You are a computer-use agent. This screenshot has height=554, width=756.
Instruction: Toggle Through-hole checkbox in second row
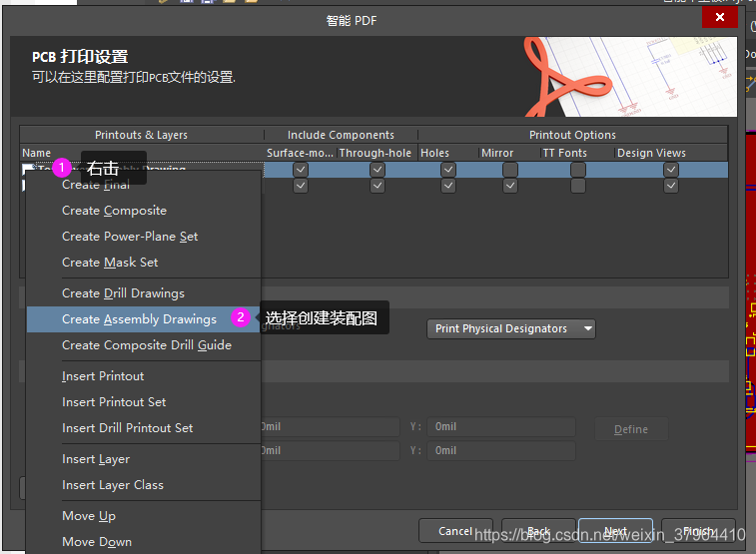378,186
